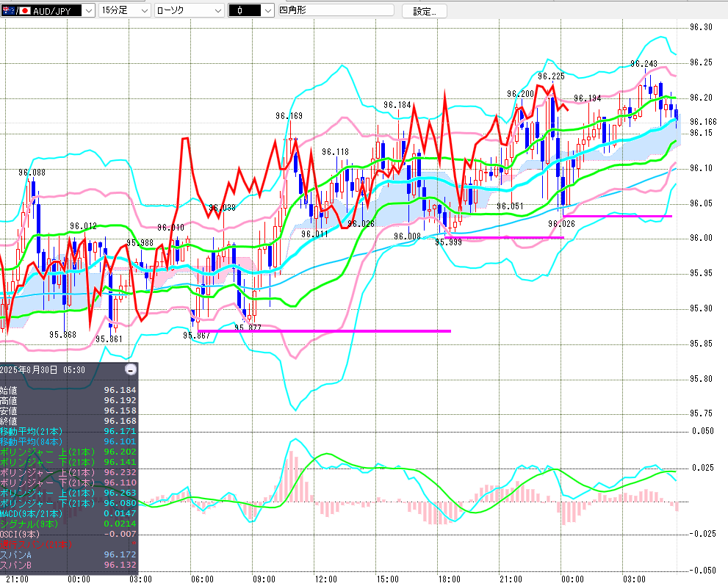The image size is (728, 586).
Task: Click the 95.867 low price label
Action: [196, 336]
